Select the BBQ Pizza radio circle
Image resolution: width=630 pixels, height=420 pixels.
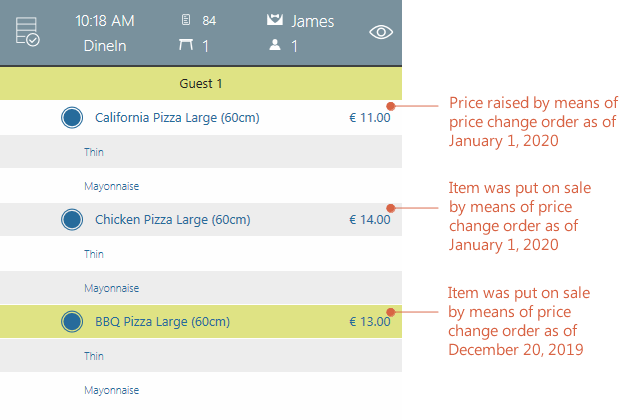coord(71,321)
